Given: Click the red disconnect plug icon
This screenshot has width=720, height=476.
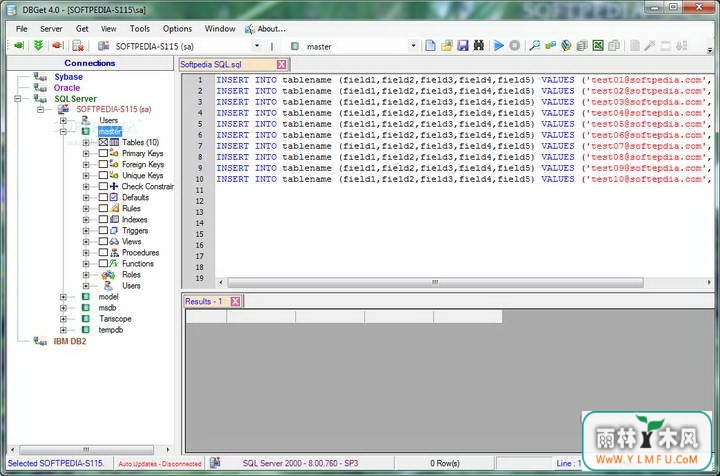Looking at the screenshot, I should pos(57,46).
